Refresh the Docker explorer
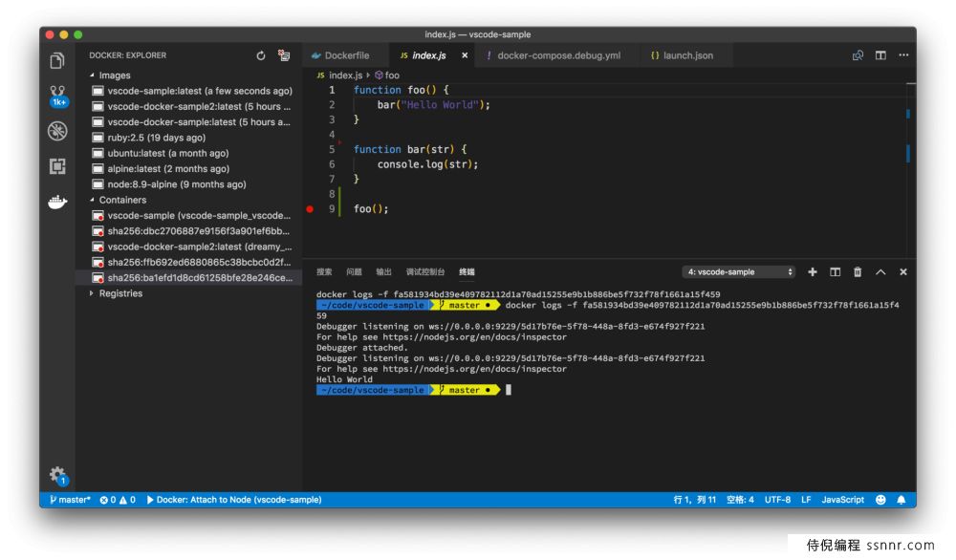The image size is (956, 560). 261,55
